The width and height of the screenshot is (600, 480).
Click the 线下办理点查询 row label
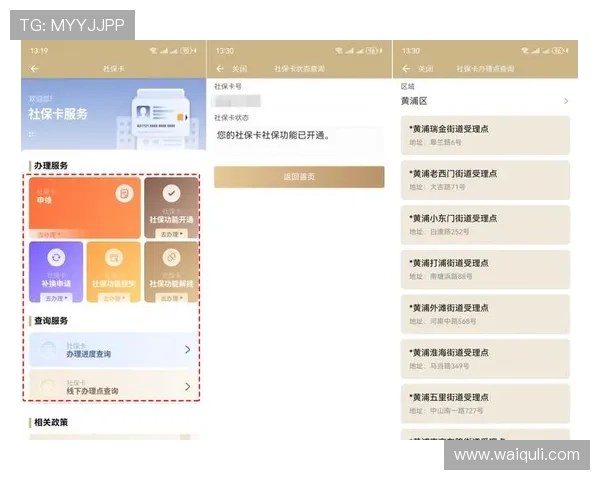pos(92,391)
